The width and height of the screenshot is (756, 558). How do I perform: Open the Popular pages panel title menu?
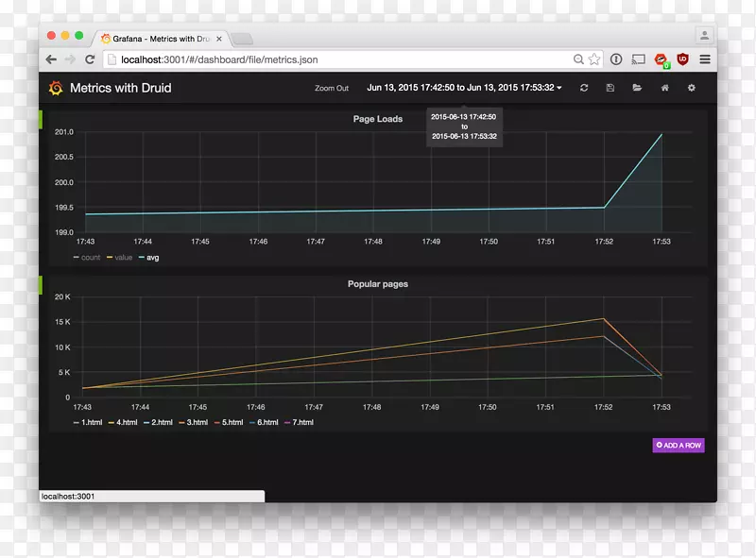coord(377,284)
